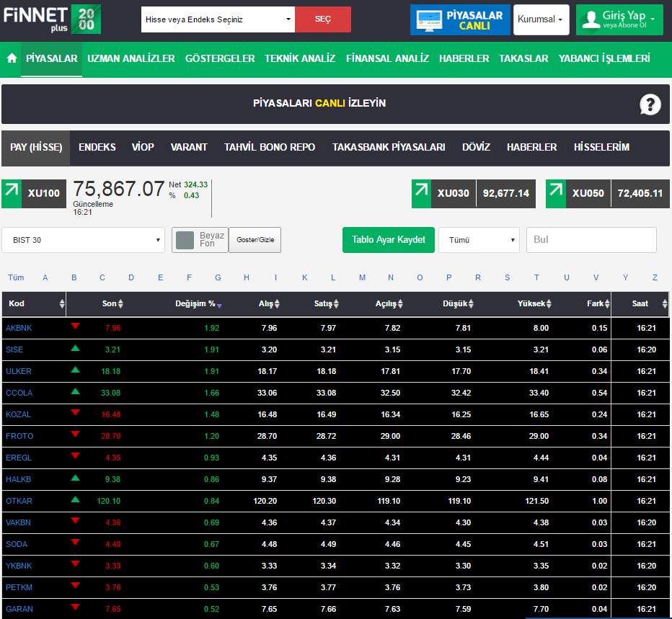This screenshot has width=672, height=619.
Task: Switch to the VİOP tab
Action: (x=143, y=147)
